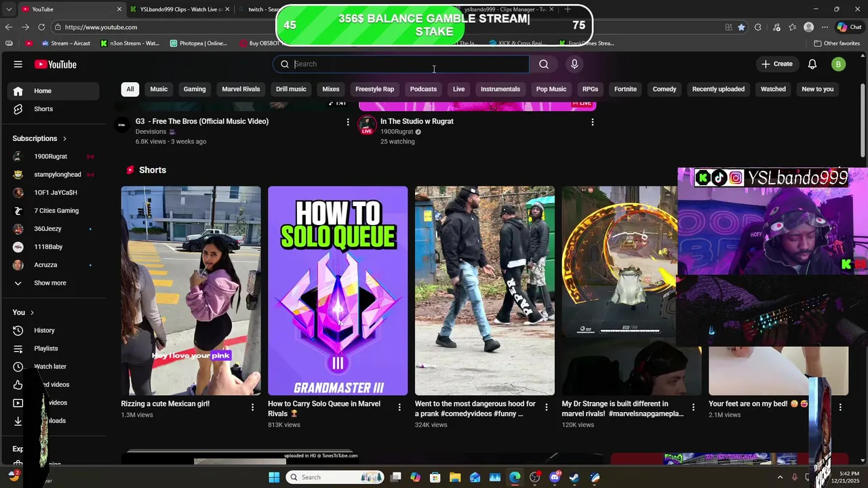Select the Pop Music chip
The width and height of the screenshot is (868, 488).
[x=551, y=89]
